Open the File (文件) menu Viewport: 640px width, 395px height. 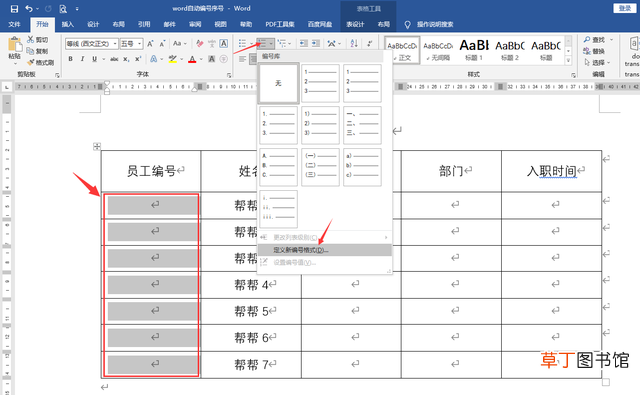pyautogui.click(x=14, y=24)
